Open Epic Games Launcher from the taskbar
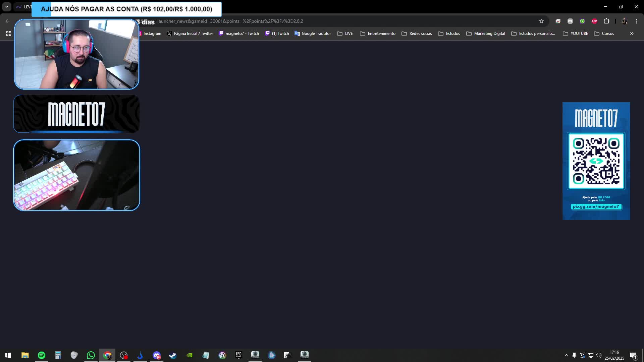Viewport: 644px width, 362px height. pos(239,355)
